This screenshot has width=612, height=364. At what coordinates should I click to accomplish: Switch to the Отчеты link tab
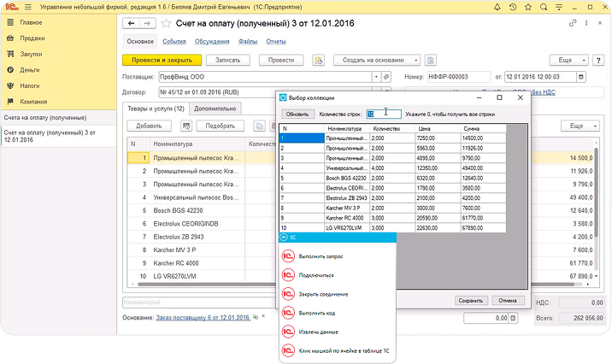coord(276,41)
